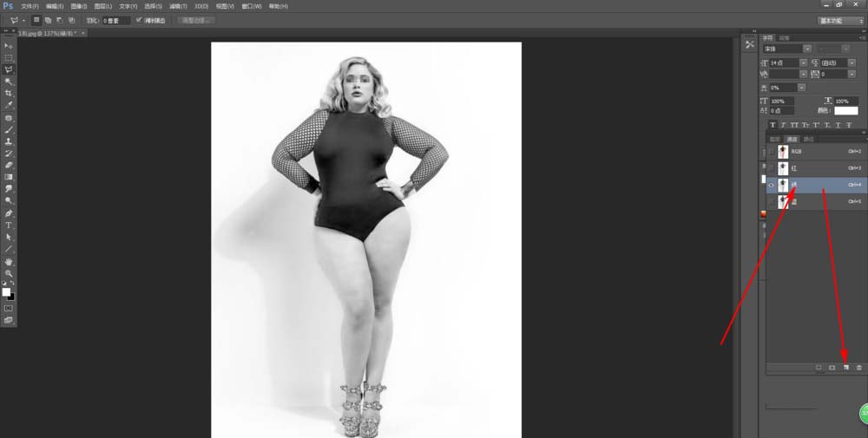Switch to the 路径 paths tab

pos(809,140)
